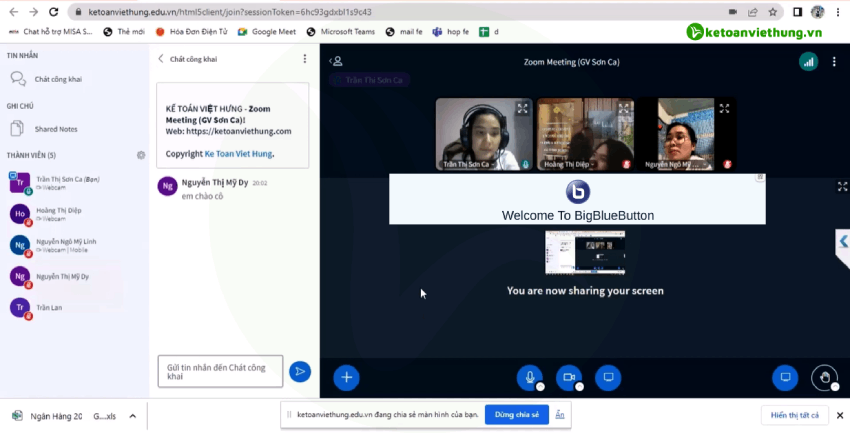Click the raise hand icon
850x433 pixels.
coord(824,377)
